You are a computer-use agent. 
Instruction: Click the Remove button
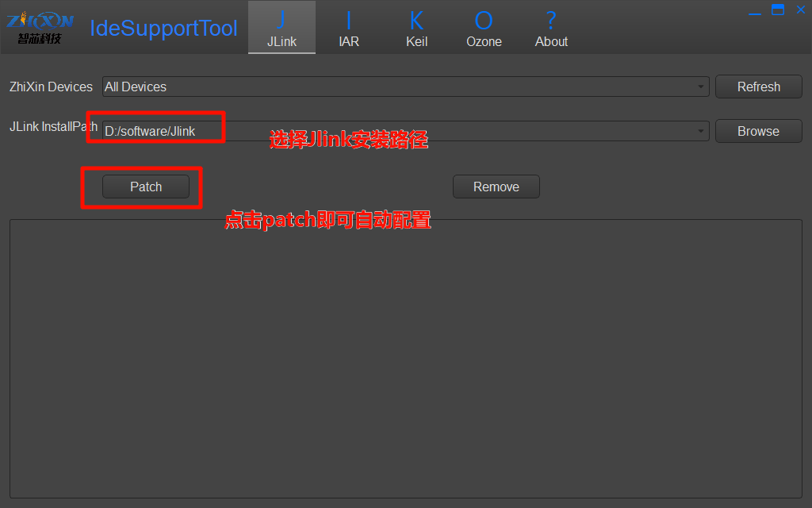point(496,187)
